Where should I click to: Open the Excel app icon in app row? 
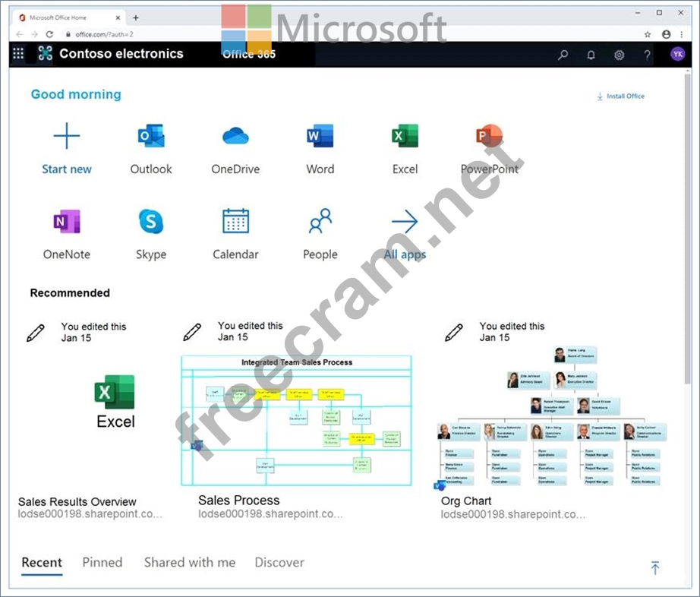(x=405, y=136)
